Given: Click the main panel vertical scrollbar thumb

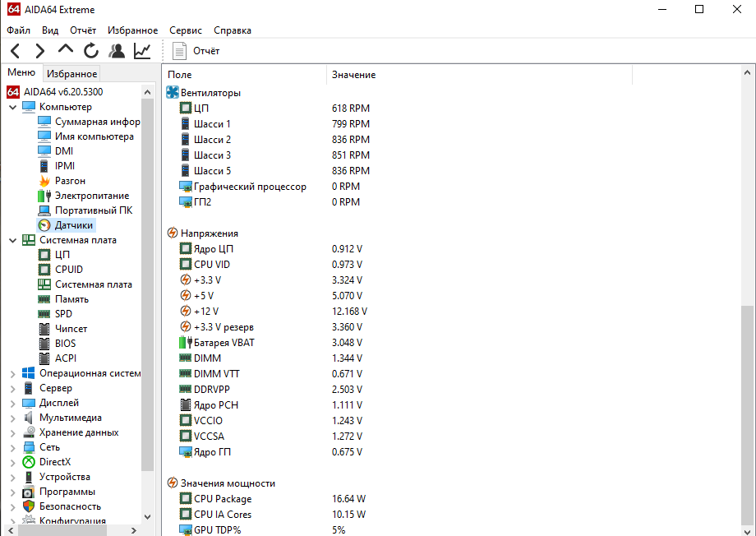Looking at the screenshot, I should point(747,415).
